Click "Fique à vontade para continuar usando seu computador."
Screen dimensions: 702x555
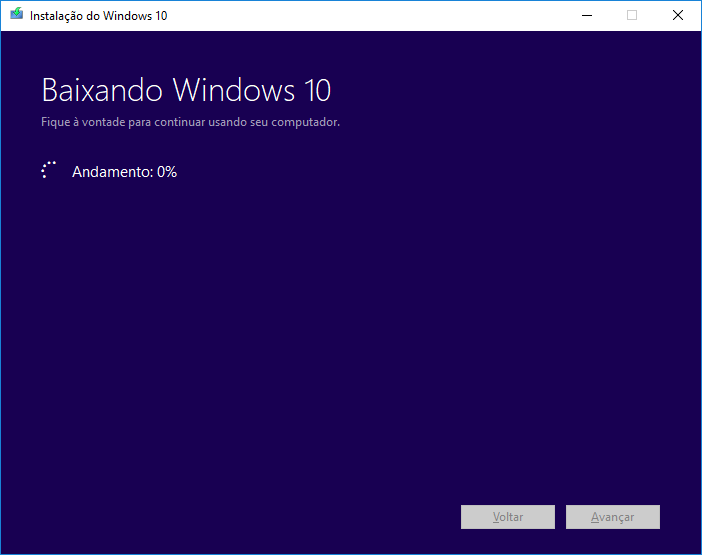(190, 122)
